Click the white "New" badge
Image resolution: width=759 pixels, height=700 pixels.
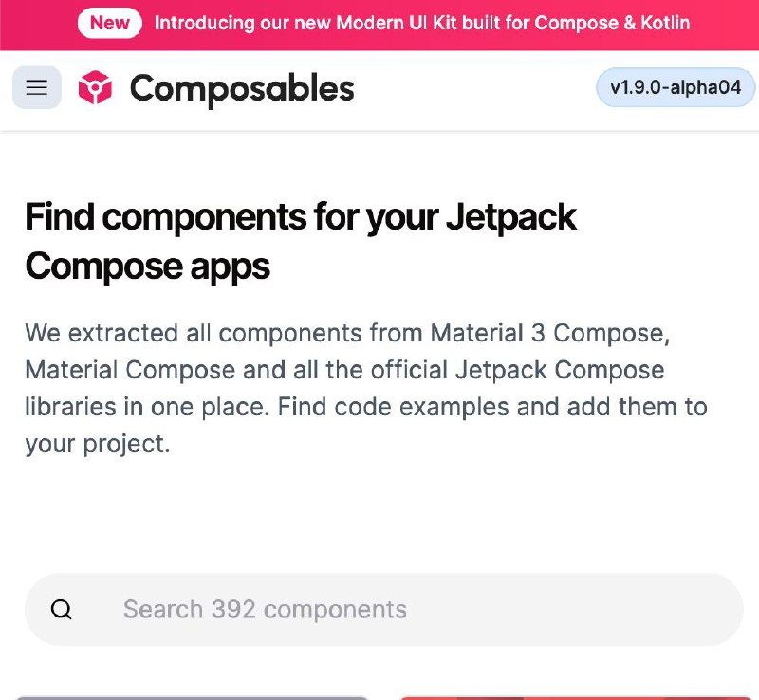tap(109, 23)
